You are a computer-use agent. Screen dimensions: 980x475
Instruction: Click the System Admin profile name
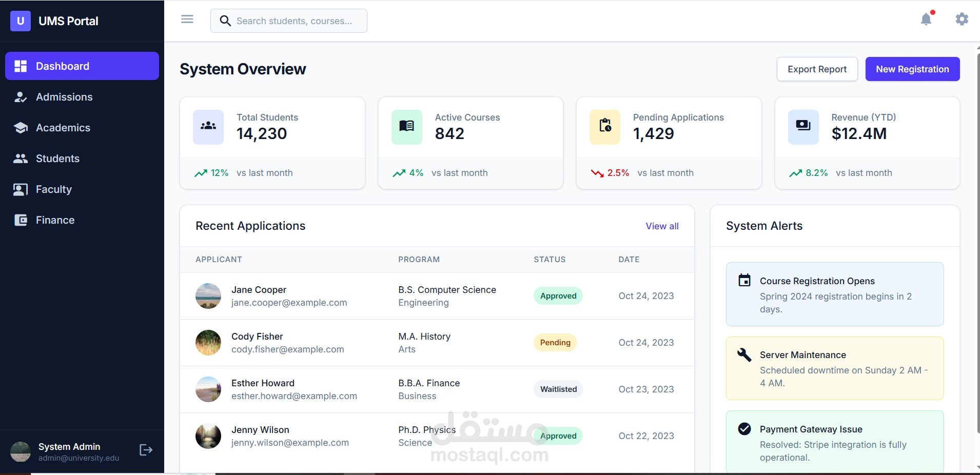click(69, 447)
